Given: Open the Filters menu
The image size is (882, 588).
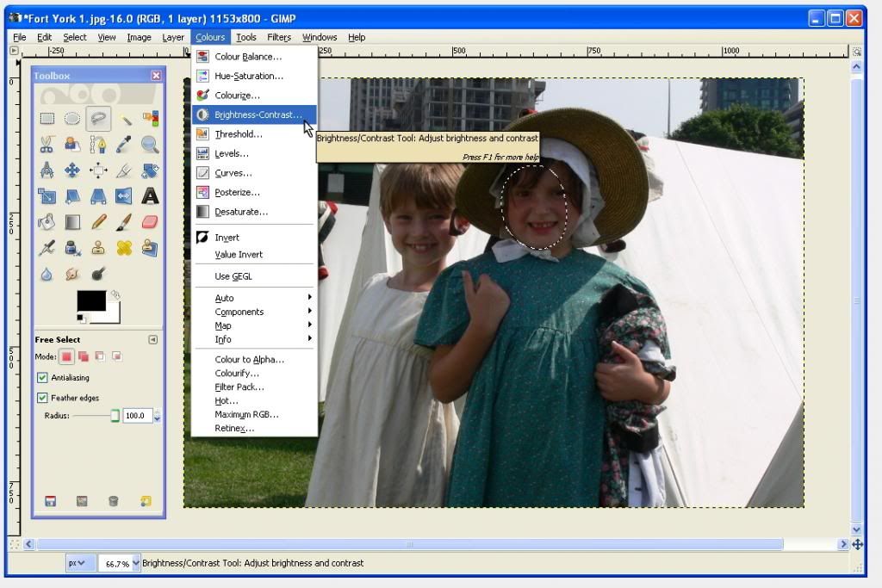Looking at the screenshot, I should 279,37.
